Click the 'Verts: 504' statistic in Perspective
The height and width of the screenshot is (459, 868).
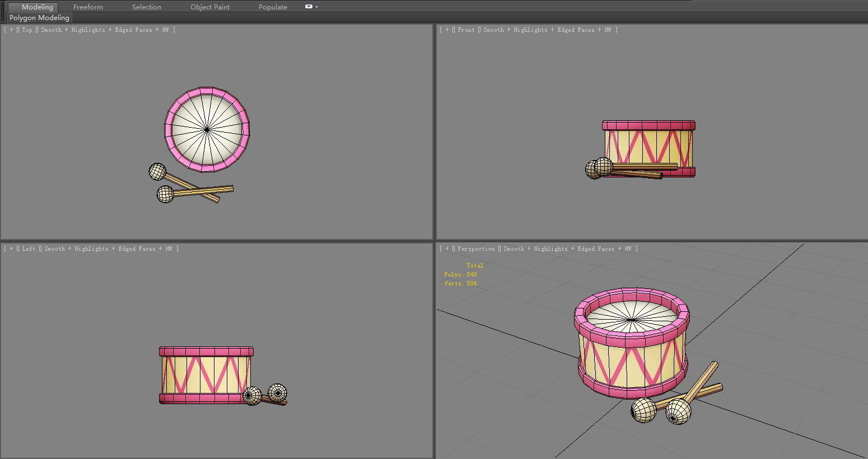[x=460, y=283]
